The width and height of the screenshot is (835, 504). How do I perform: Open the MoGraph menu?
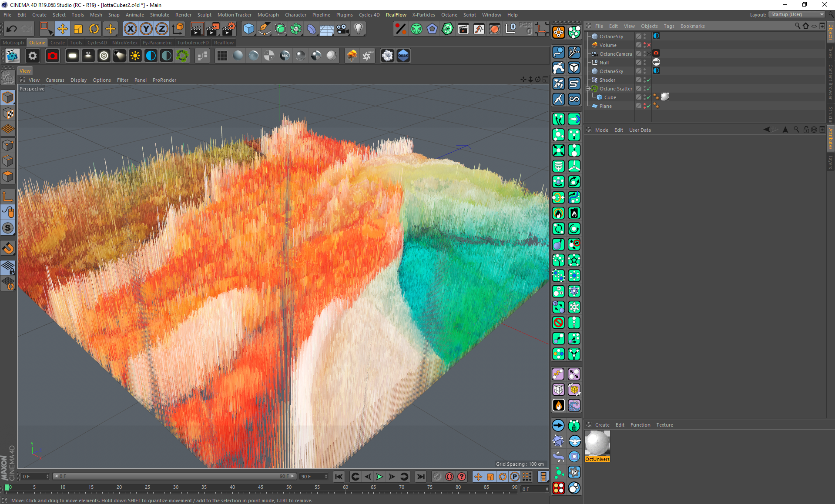tap(268, 15)
